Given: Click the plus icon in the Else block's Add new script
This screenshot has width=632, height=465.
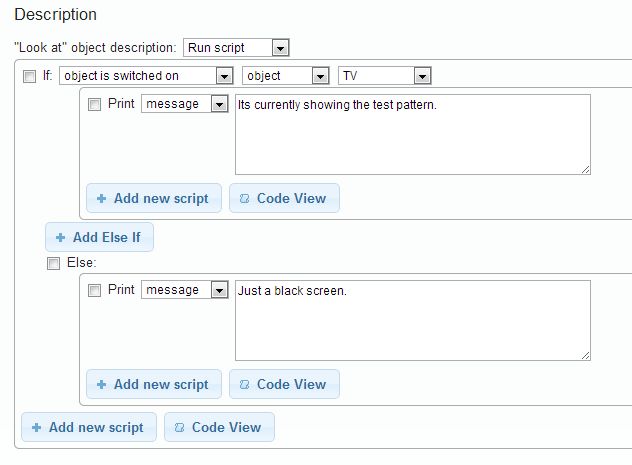Looking at the screenshot, I should (102, 384).
